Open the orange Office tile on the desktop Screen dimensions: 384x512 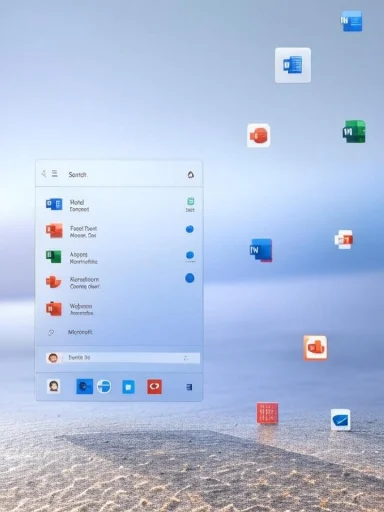click(x=315, y=348)
